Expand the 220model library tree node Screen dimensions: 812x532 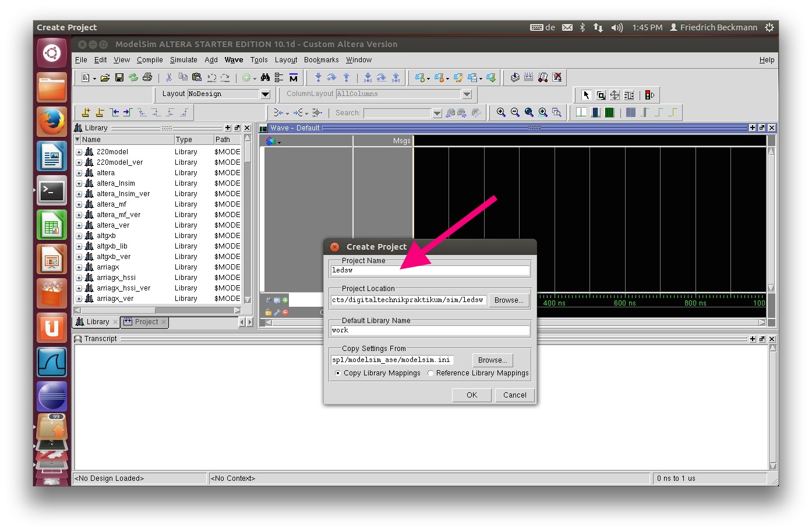79,152
